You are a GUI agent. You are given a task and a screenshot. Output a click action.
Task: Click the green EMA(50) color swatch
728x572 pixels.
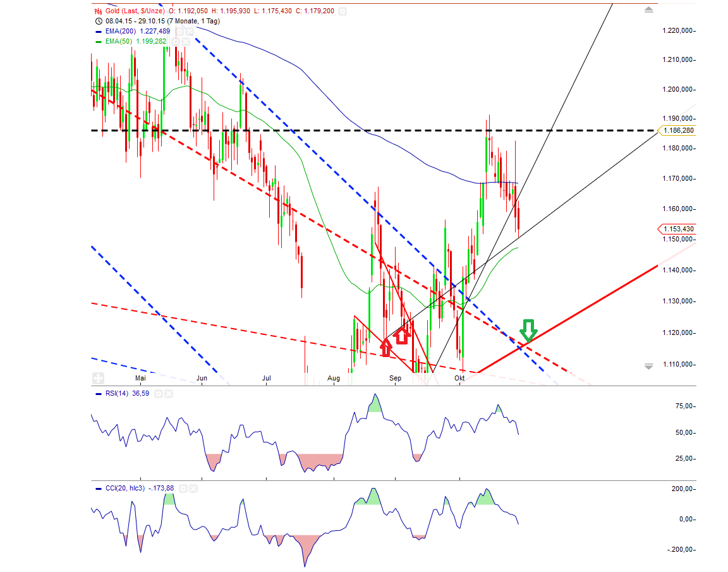coord(99,40)
